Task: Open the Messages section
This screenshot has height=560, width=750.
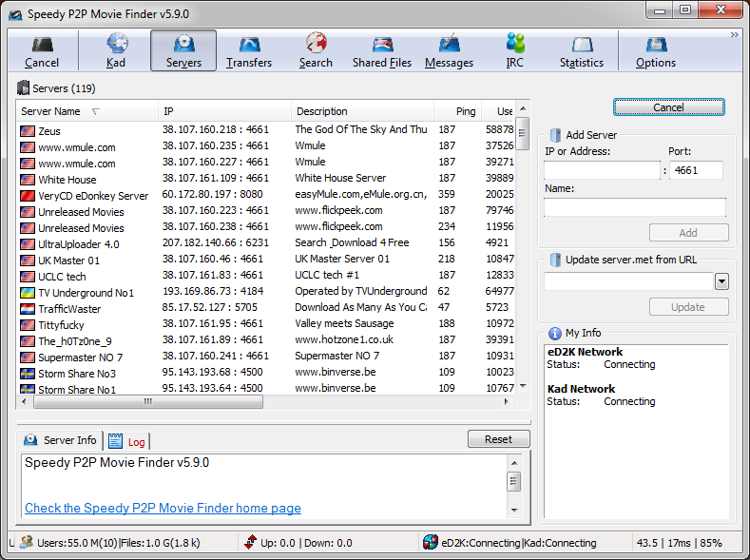Action: coord(449,50)
